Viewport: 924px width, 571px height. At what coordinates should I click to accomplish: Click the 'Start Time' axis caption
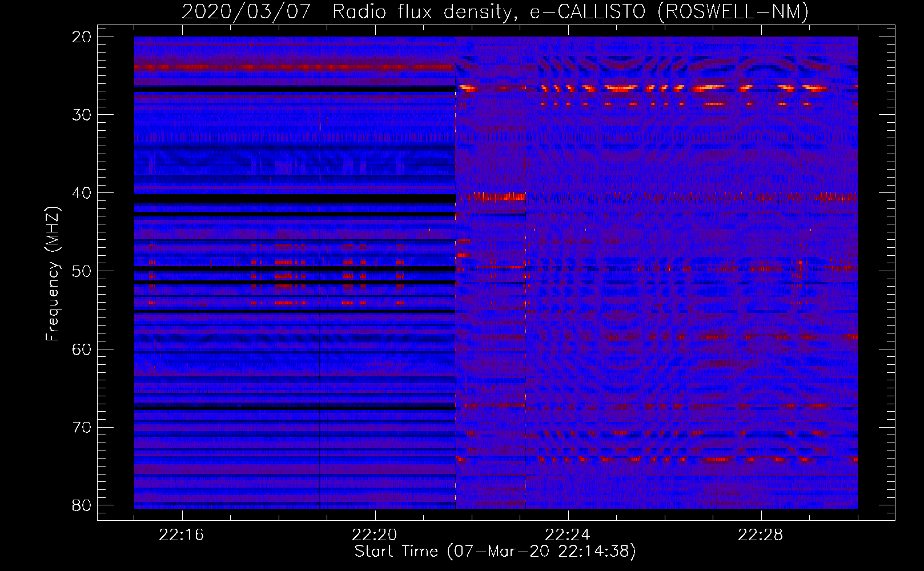point(495,551)
